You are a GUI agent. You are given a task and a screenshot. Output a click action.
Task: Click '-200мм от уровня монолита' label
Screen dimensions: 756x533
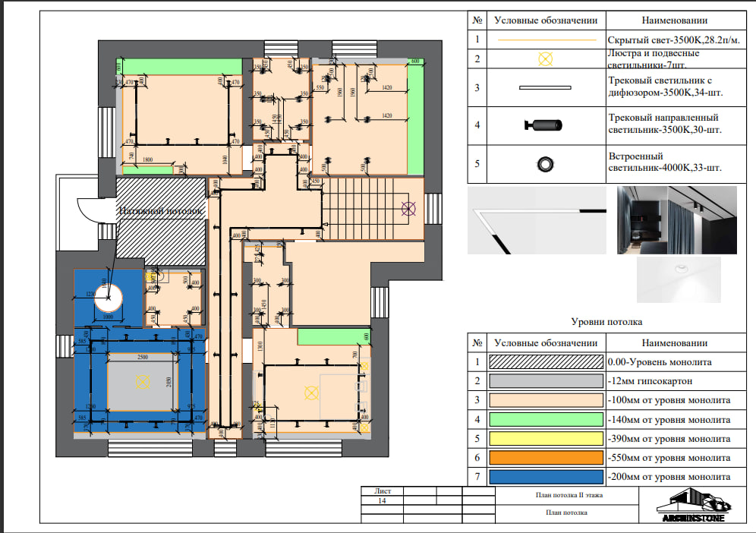click(x=669, y=477)
